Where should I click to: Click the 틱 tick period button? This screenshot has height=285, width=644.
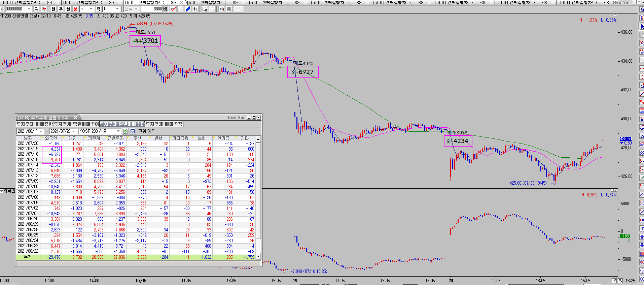click(x=98, y=9)
